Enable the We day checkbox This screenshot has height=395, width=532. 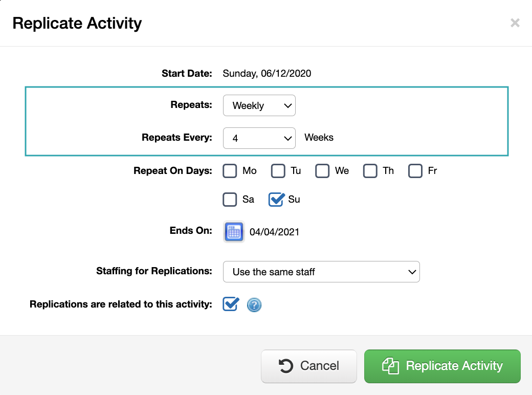point(322,171)
